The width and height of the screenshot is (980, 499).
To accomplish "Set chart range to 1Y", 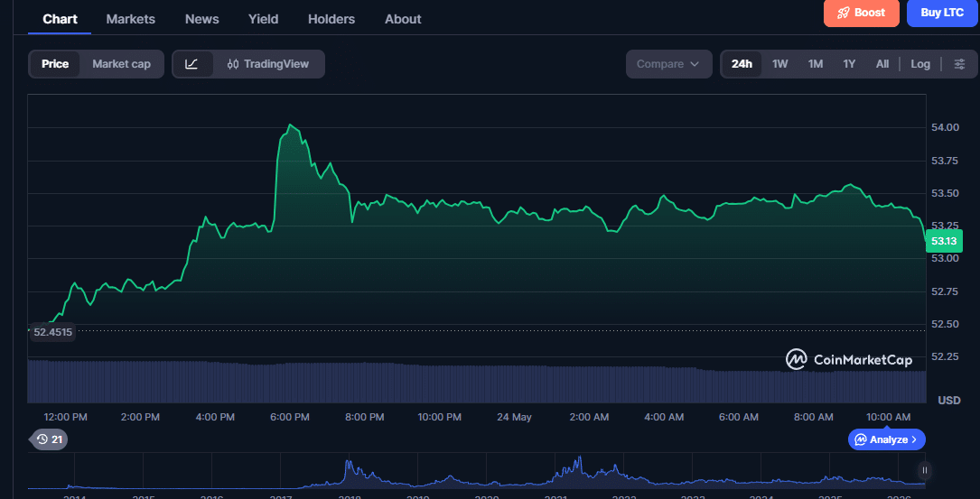I will 849,64.
